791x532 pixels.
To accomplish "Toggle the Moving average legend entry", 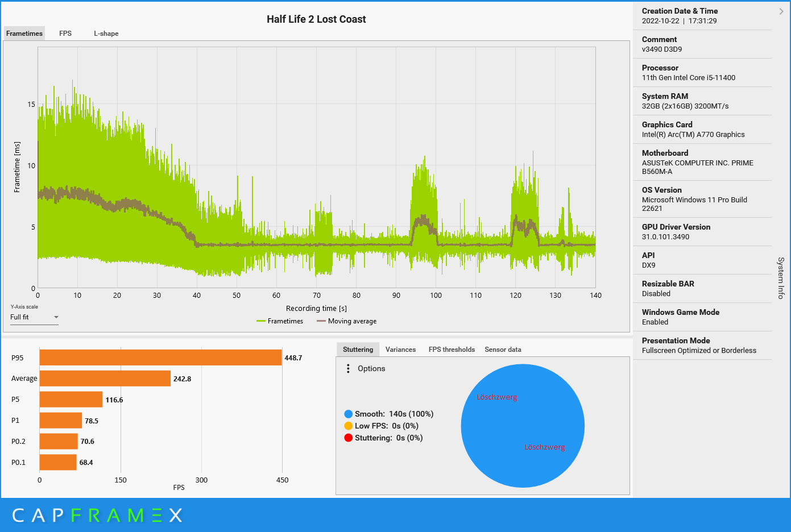I will coord(346,321).
